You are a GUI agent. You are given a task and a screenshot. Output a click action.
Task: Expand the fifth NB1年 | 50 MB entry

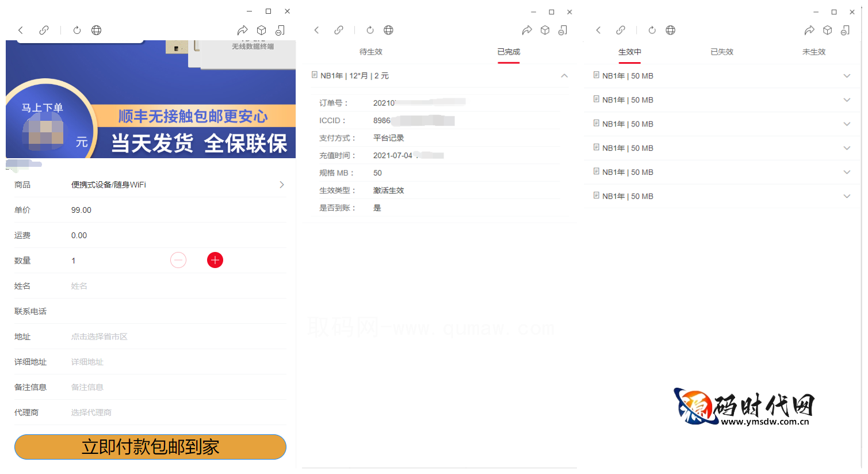point(847,173)
